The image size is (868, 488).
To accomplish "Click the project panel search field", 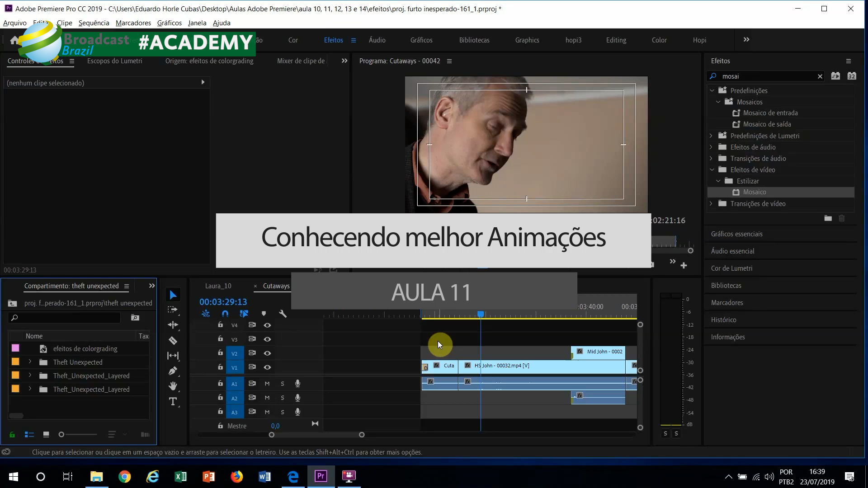I will coord(68,318).
